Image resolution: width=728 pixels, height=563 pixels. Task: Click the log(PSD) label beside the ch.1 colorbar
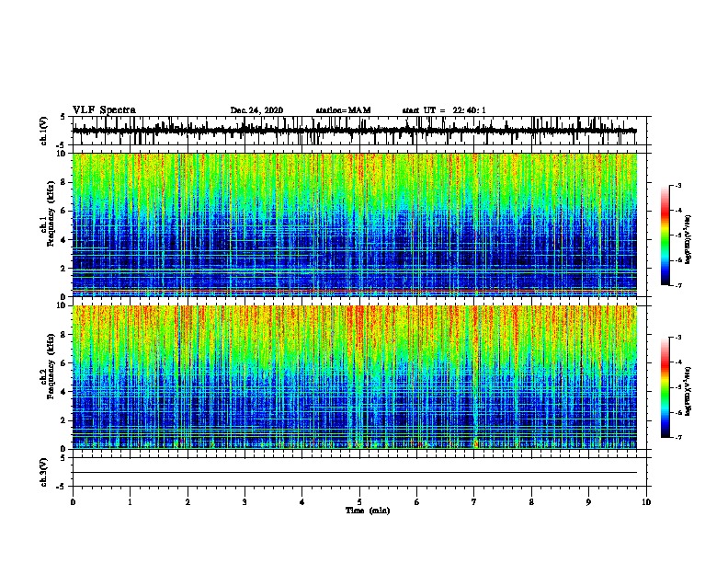tap(688, 239)
